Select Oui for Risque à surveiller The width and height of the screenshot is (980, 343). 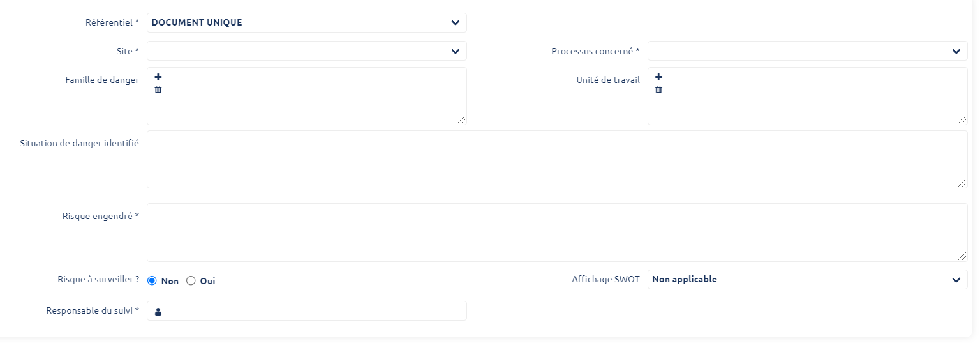tap(191, 281)
